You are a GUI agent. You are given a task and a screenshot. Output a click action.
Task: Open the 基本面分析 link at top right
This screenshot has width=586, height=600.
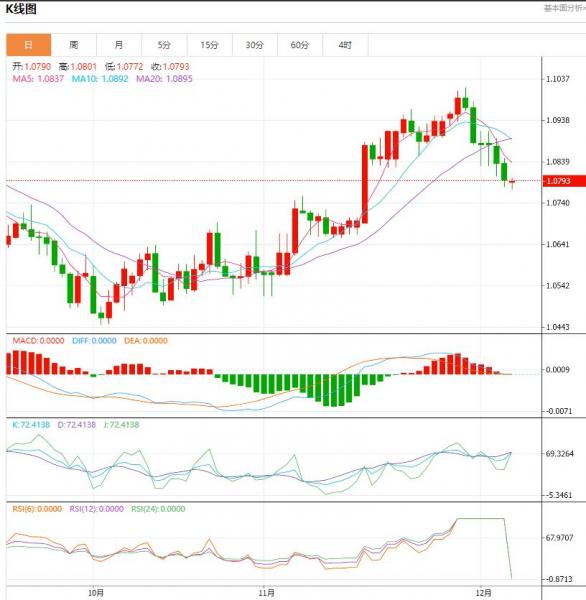pos(565,8)
